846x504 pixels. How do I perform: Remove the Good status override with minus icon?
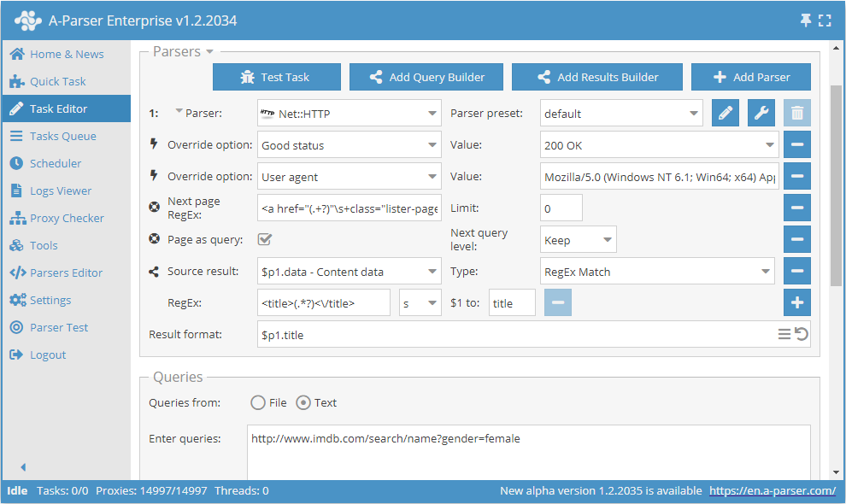tap(796, 144)
